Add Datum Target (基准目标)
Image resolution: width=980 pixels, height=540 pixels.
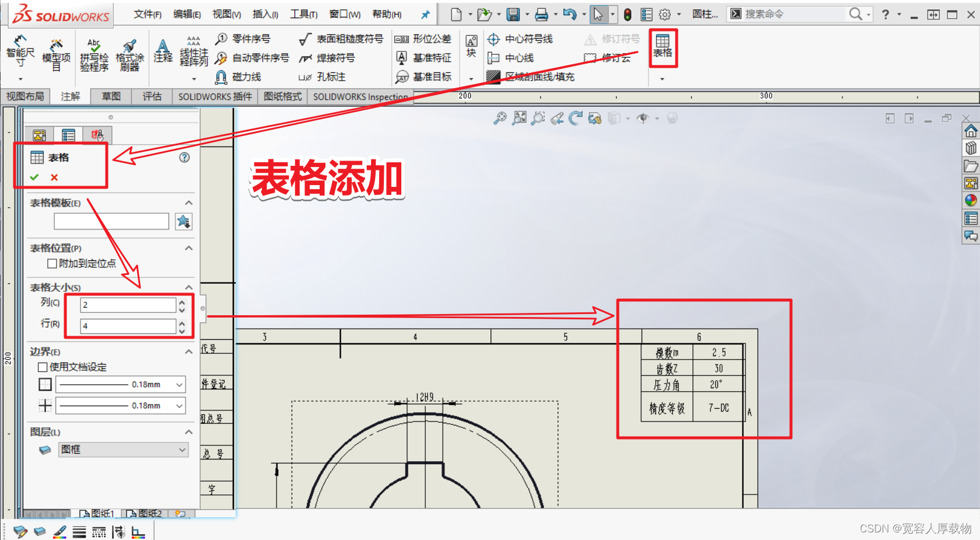[x=423, y=76]
